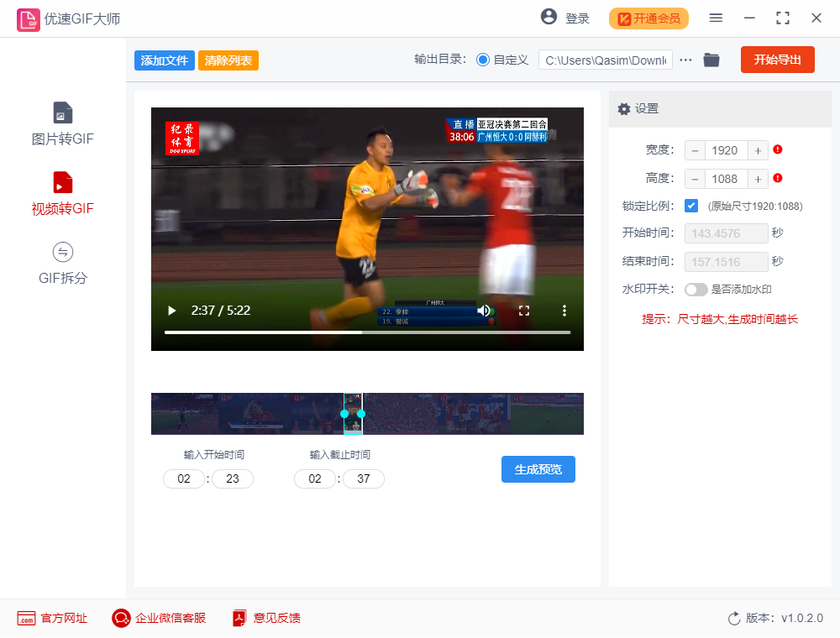
Task: Click the 开始导出 export button
Action: 777,60
